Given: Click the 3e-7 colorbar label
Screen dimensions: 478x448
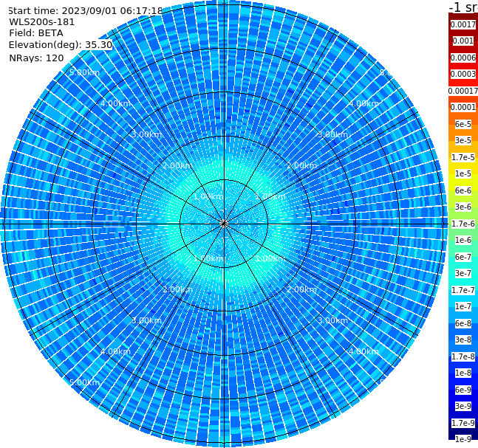Looking at the screenshot, I should (463, 273).
